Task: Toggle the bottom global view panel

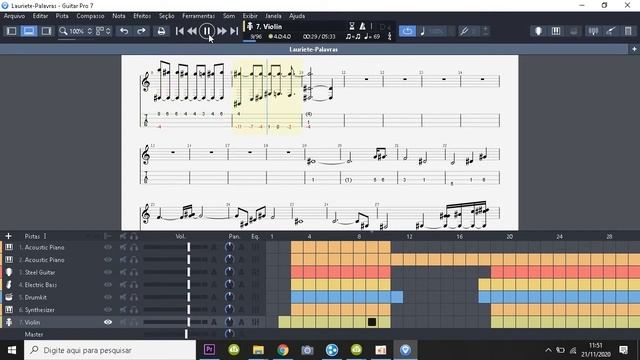Action: click(x=29, y=31)
